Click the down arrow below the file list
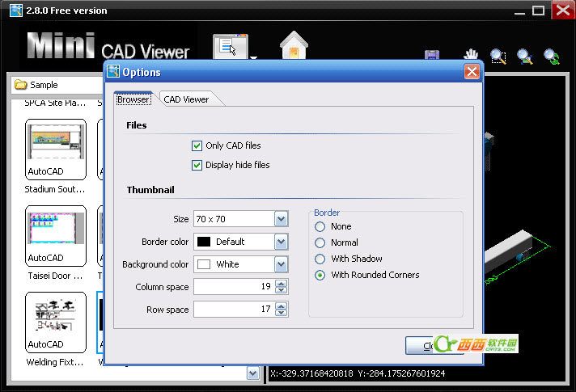Image resolution: width=576 pixels, height=392 pixels. pyautogui.click(x=252, y=373)
